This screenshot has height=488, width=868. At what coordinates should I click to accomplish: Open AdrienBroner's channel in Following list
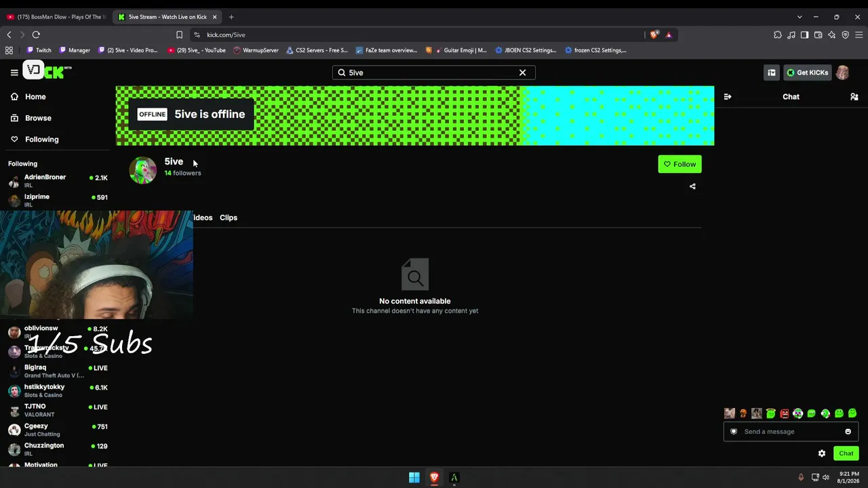click(58, 180)
